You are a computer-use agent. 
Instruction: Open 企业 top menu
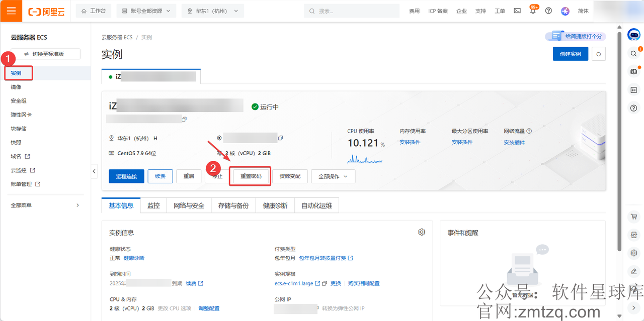(461, 11)
